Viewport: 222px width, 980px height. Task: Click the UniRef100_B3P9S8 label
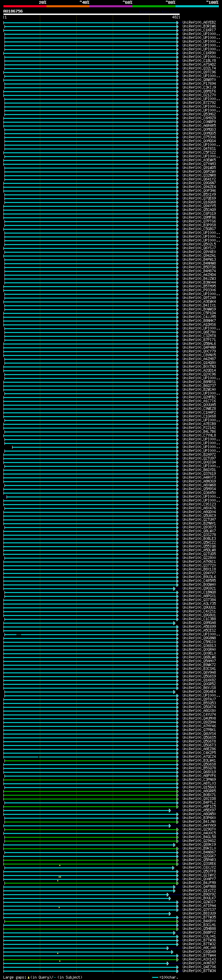coord(199,225)
